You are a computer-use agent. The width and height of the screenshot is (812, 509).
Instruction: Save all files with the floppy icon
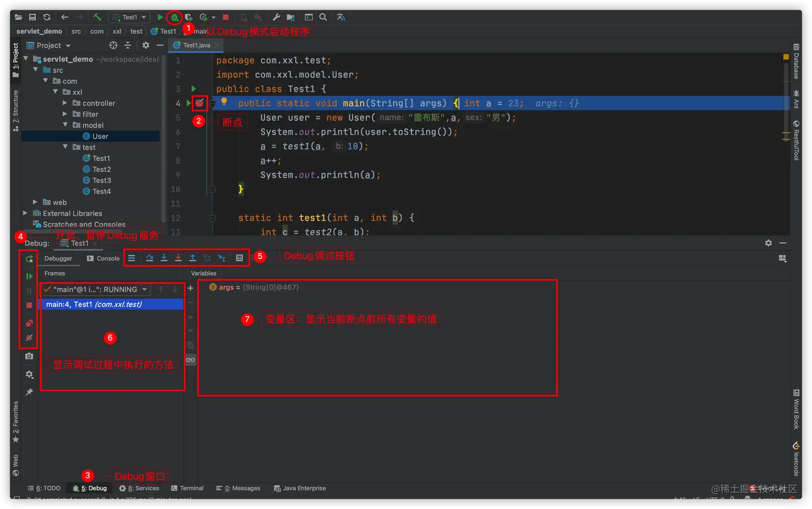(x=32, y=17)
